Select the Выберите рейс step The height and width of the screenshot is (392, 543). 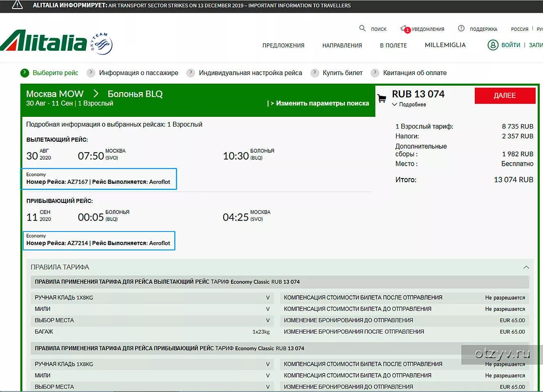tap(56, 73)
